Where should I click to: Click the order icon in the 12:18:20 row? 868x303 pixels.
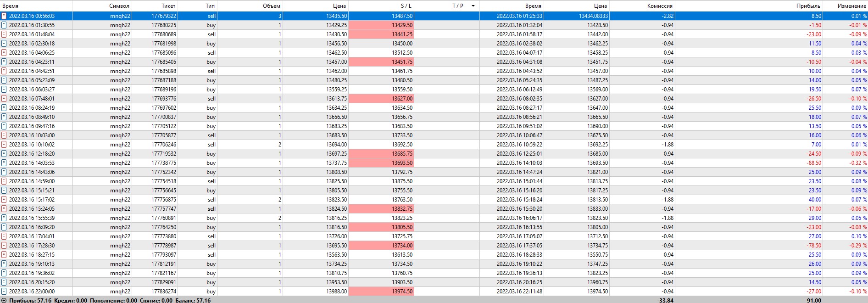[4, 154]
